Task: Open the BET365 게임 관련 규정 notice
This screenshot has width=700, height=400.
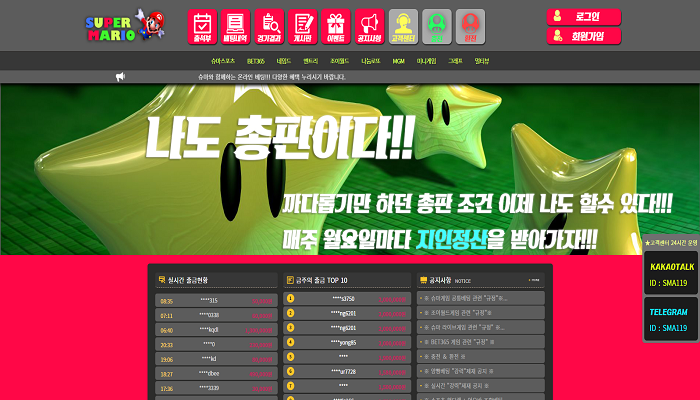Action: point(480,342)
